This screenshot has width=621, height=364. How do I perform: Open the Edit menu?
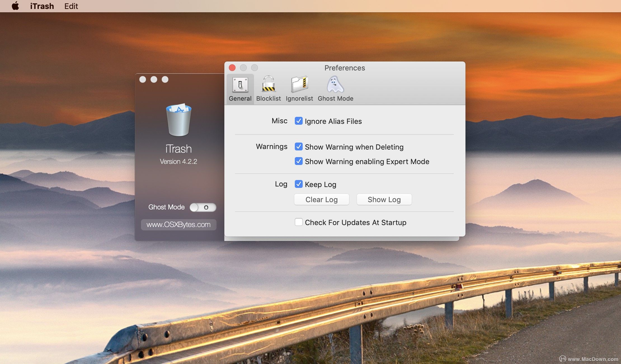[x=71, y=6]
